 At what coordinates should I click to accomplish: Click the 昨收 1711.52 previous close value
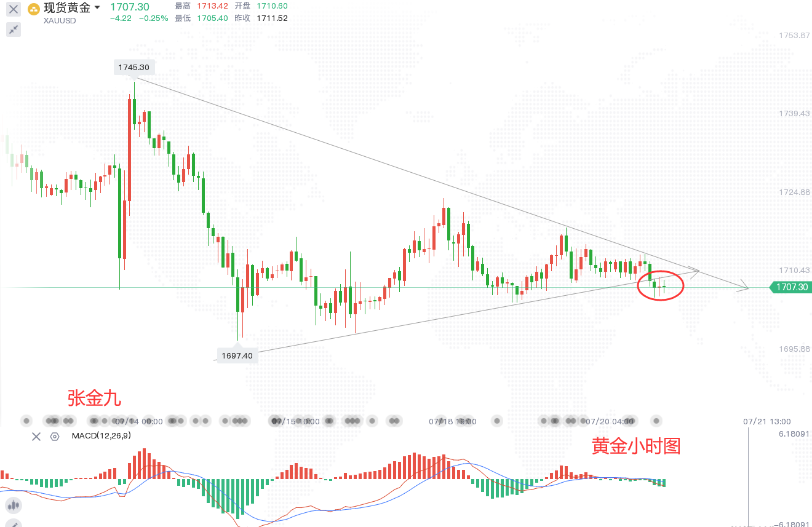click(x=261, y=18)
